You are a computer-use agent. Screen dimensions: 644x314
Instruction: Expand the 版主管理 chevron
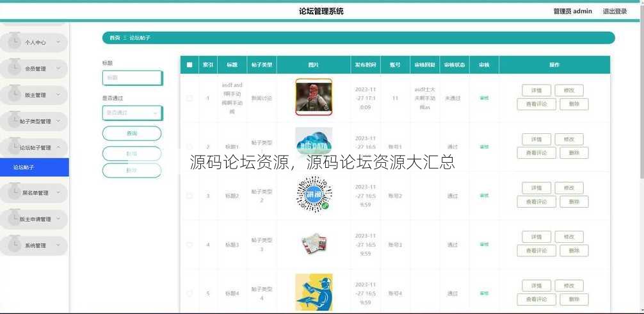(x=58, y=95)
